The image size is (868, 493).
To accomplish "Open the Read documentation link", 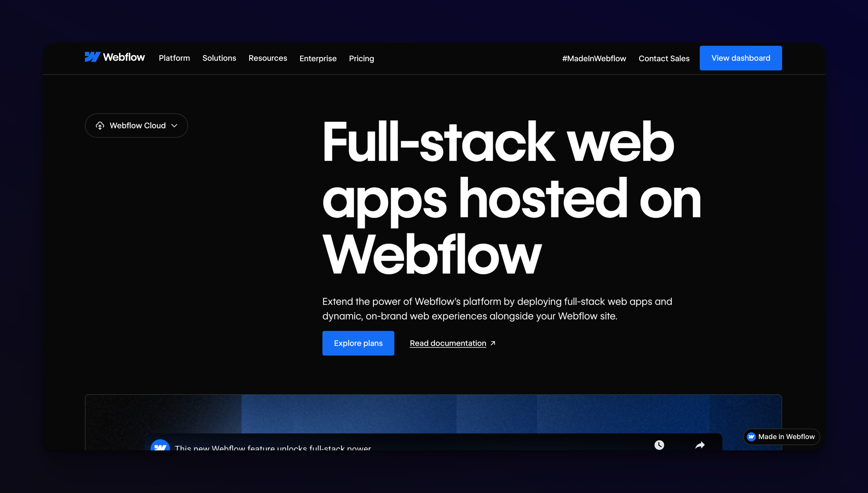I will [448, 343].
